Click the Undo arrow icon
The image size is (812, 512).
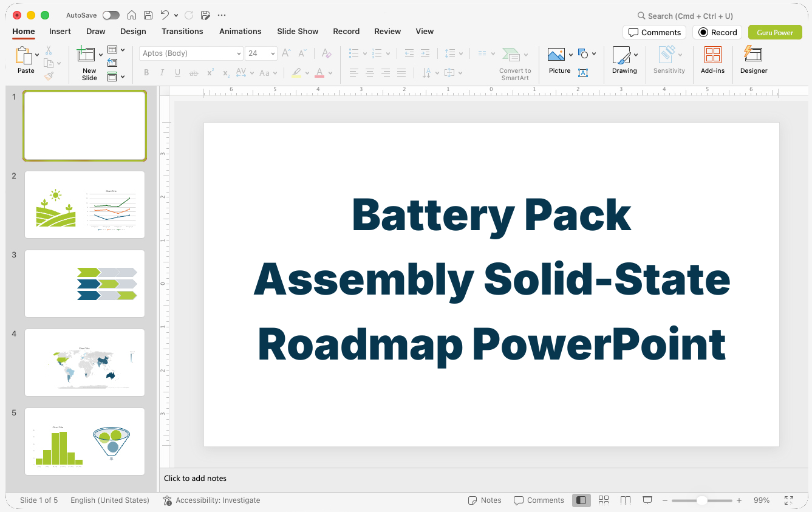coord(165,15)
